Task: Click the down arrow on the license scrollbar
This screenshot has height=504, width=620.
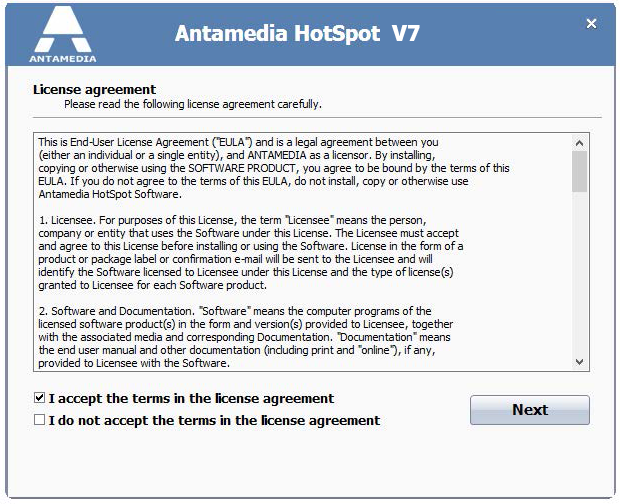Action: click(x=580, y=362)
